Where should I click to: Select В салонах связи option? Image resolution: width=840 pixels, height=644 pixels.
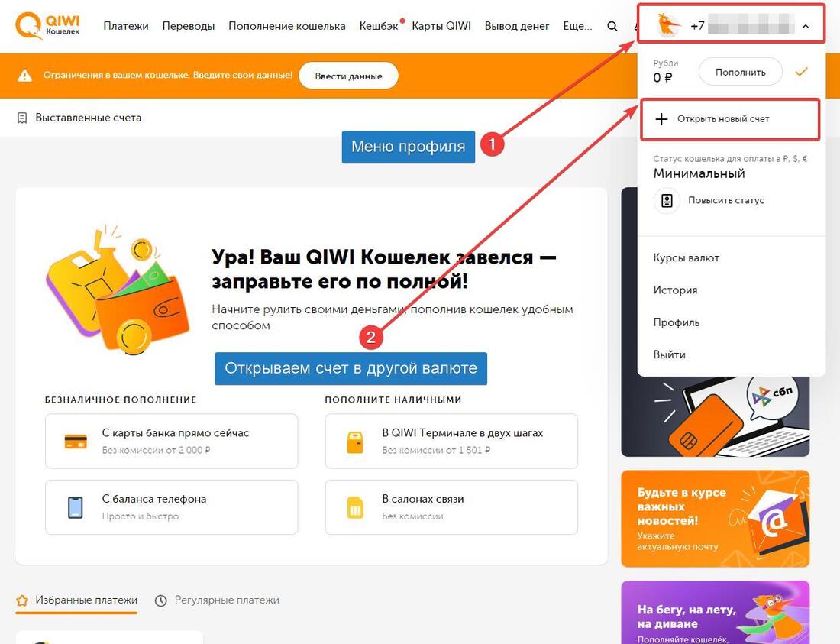[451, 507]
